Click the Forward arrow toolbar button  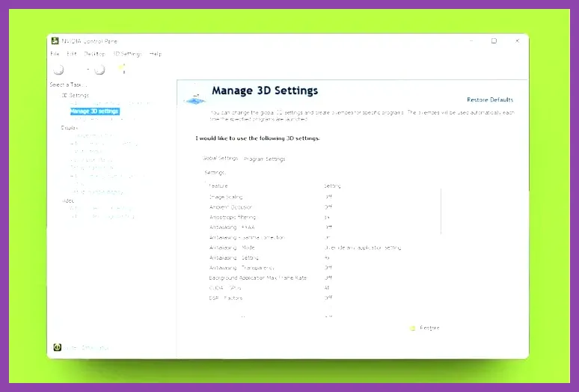(99, 70)
